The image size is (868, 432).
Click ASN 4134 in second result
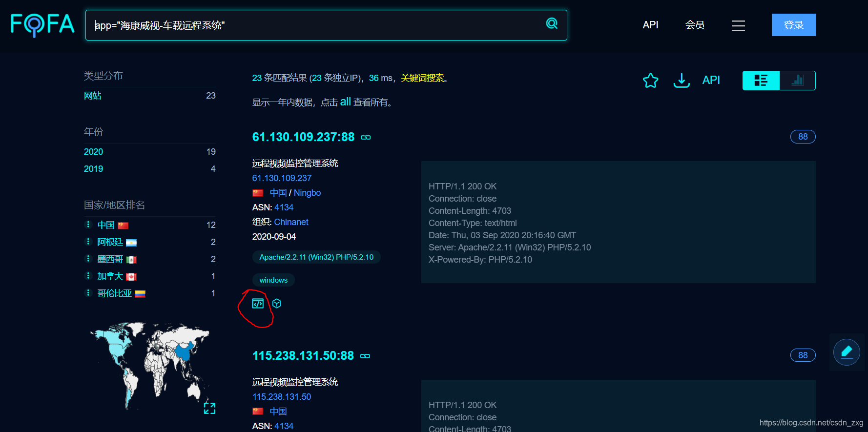[x=284, y=426]
